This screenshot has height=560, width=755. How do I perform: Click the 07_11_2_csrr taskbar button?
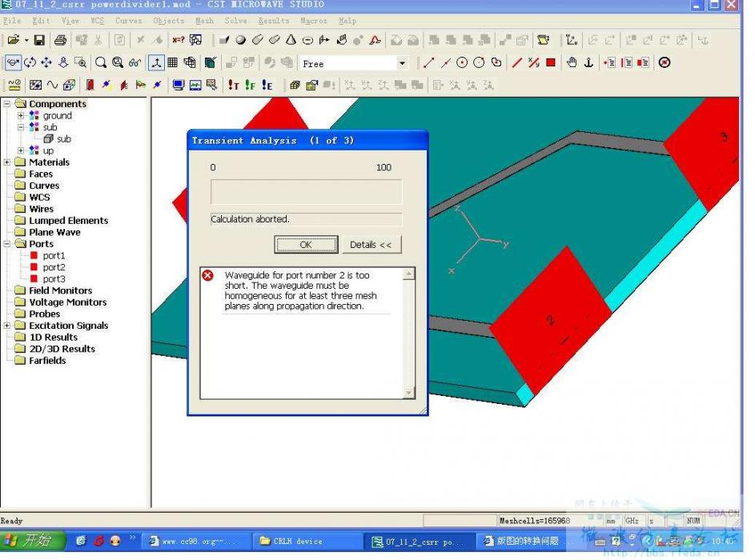[x=417, y=542]
